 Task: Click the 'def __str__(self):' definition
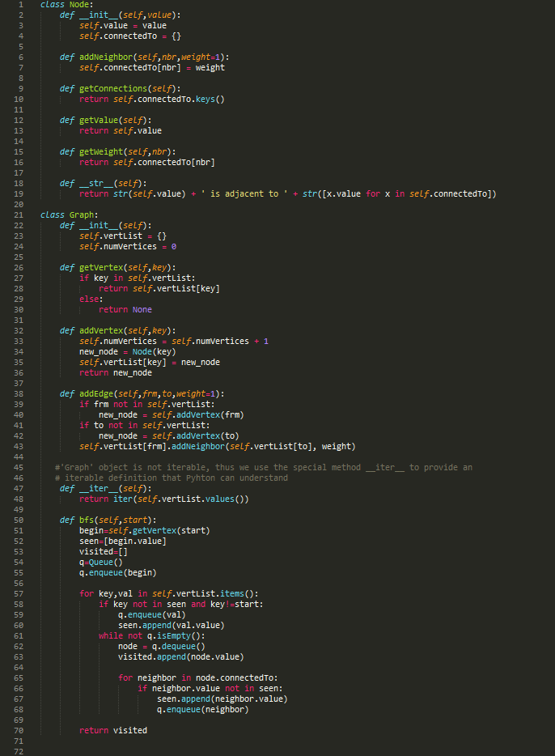[104, 184]
